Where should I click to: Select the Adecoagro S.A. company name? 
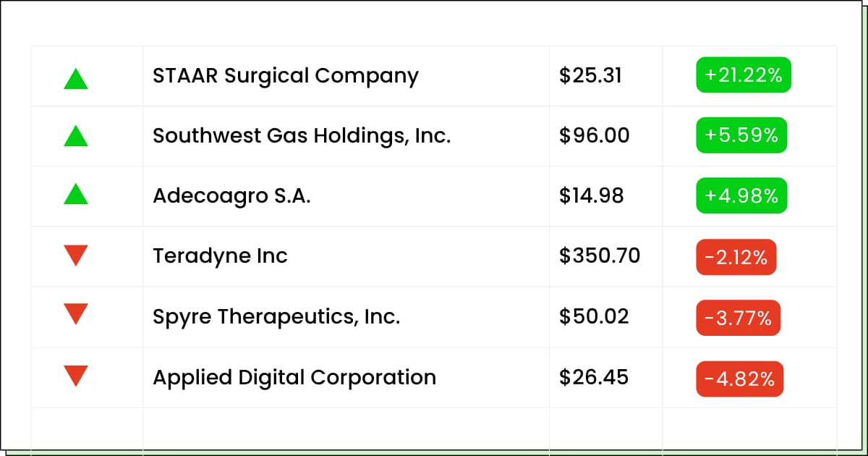click(231, 196)
